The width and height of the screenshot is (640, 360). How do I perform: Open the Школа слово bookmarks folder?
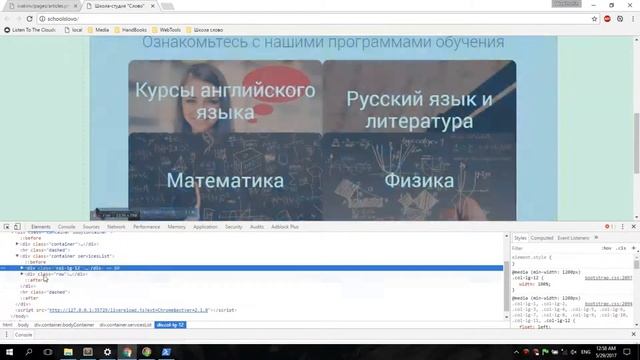[204, 30]
